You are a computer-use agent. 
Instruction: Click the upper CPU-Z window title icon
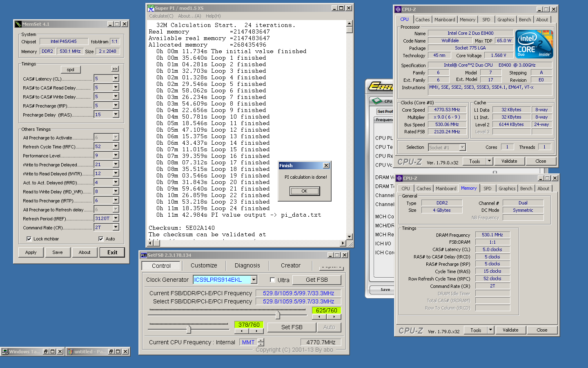[398, 9]
